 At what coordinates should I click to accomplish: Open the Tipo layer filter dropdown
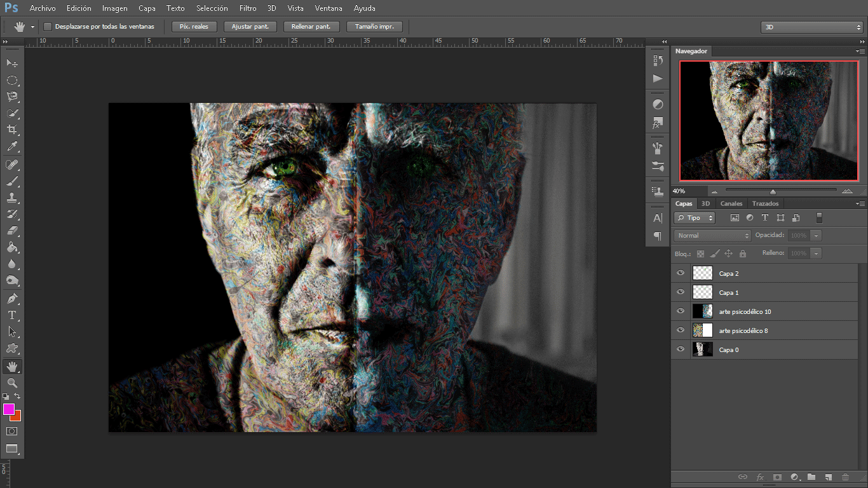[695, 218]
